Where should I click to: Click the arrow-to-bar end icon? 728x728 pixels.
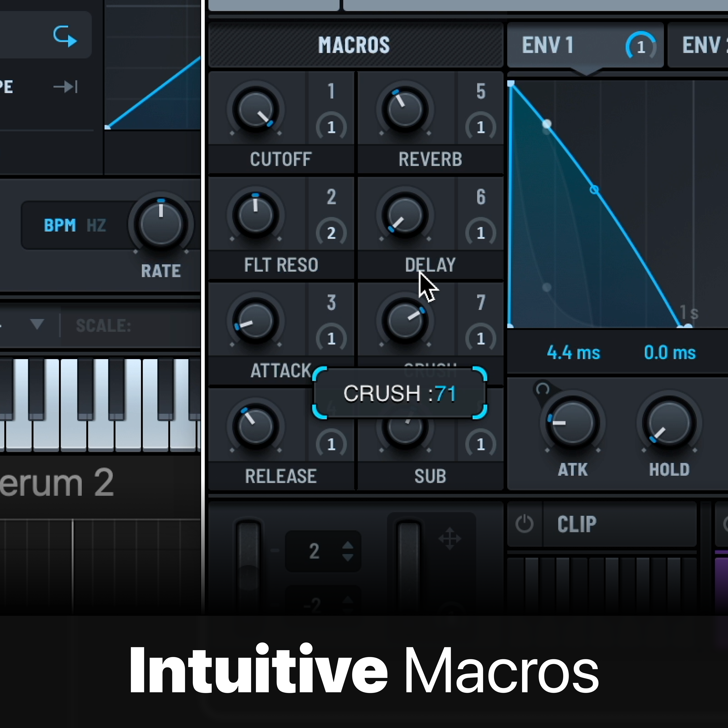66,87
